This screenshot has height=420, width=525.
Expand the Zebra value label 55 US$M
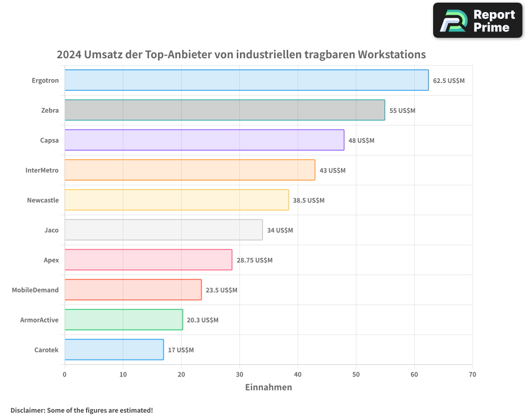click(402, 111)
